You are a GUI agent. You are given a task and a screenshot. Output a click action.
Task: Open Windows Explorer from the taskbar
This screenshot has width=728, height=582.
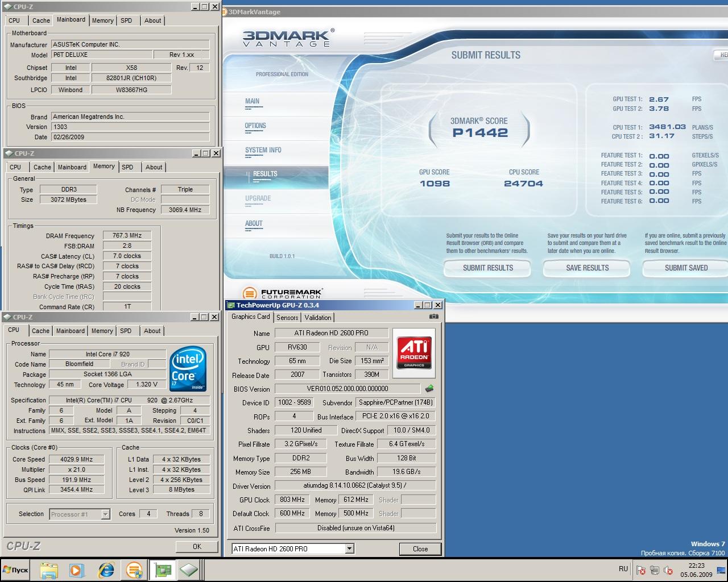coord(49,570)
